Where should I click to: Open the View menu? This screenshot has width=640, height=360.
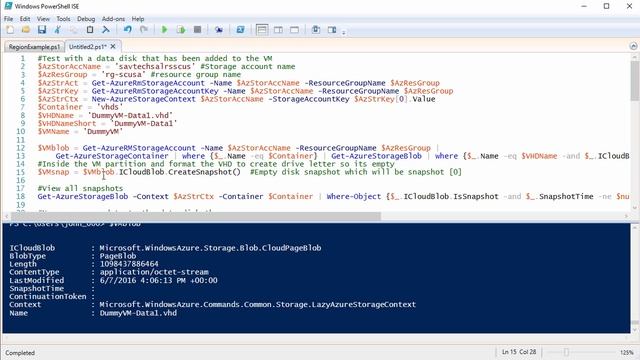[x=43, y=19]
